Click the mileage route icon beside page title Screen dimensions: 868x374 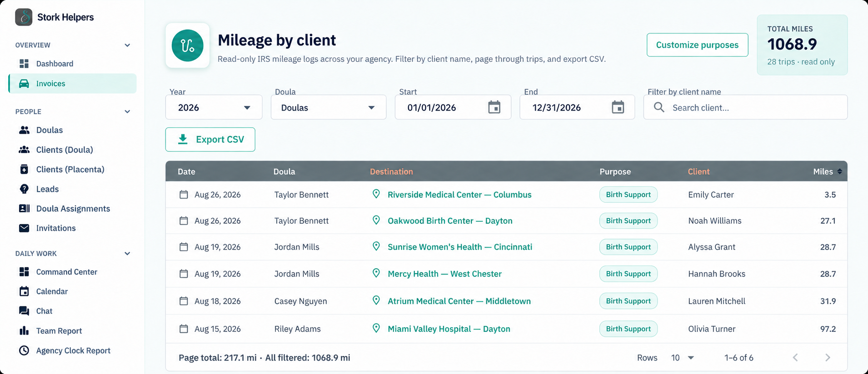tap(187, 45)
